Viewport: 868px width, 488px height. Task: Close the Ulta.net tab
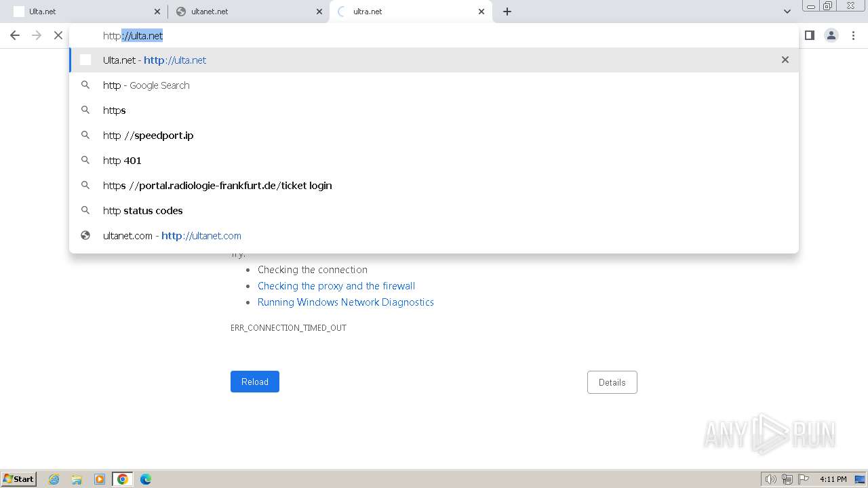[x=157, y=12]
